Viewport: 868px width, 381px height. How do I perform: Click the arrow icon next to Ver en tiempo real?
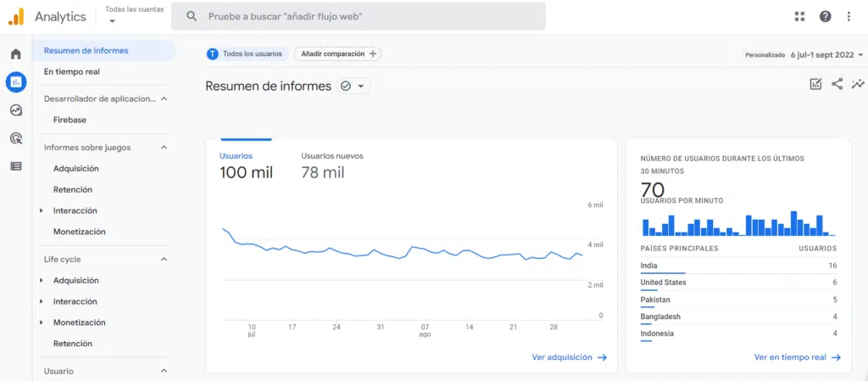837,358
